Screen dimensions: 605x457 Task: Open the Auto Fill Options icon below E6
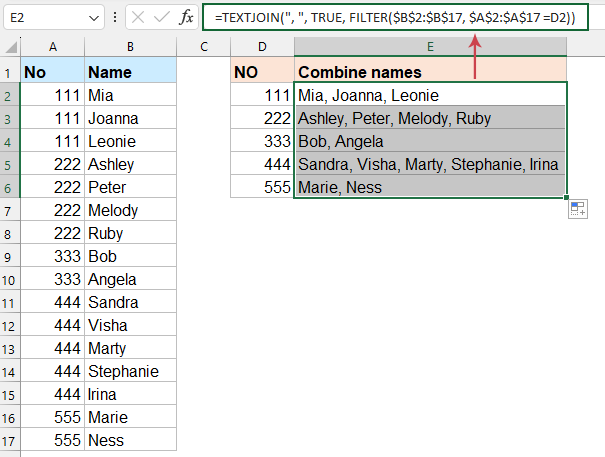click(577, 209)
